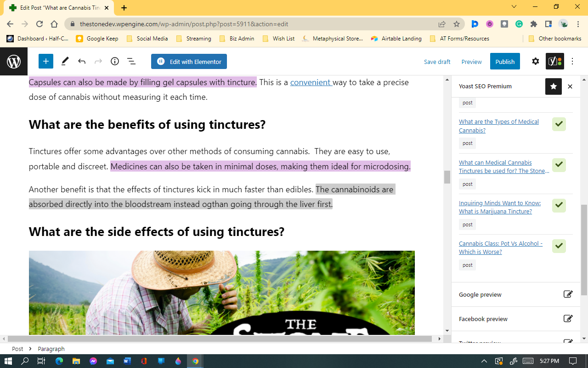Open Grammarly extension icon
The width and height of the screenshot is (588, 368).
pyautogui.click(x=519, y=24)
